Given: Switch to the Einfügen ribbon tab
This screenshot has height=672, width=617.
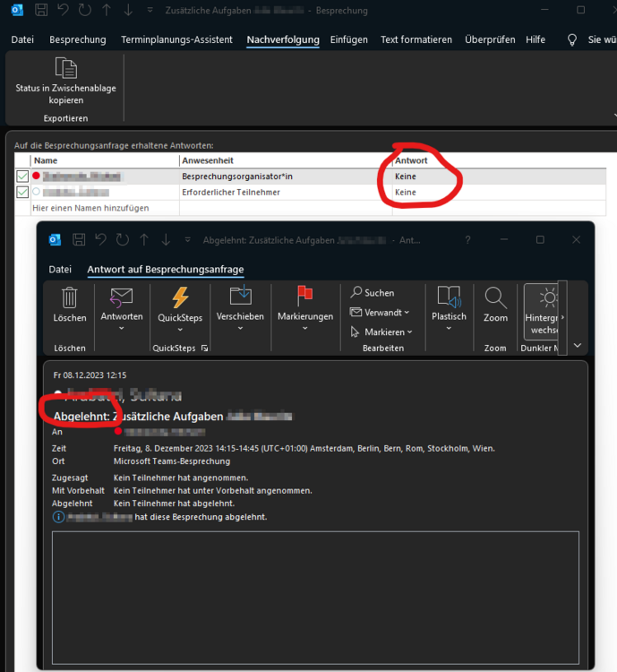Looking at the screenshot, I should pos(348,40).
